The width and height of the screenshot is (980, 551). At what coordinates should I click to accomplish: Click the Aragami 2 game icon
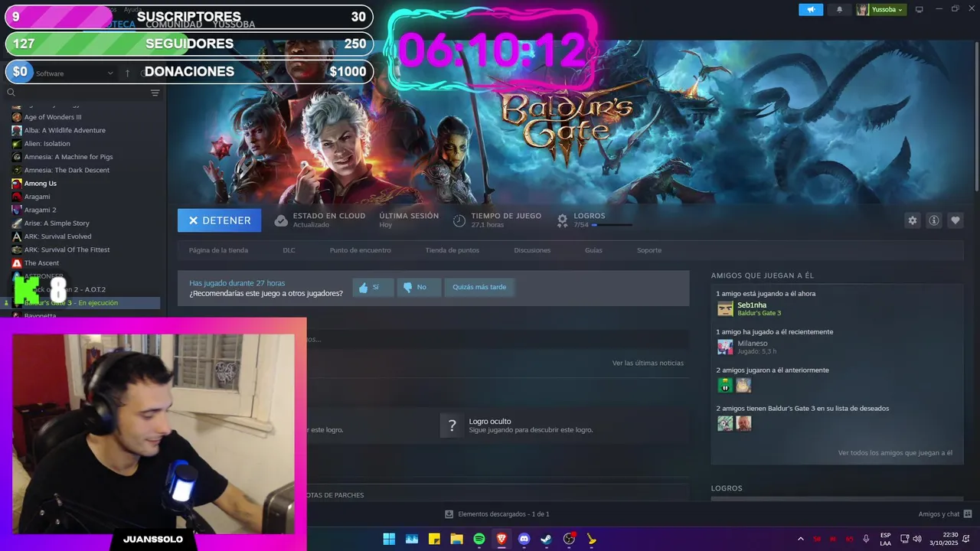[17, 210]
